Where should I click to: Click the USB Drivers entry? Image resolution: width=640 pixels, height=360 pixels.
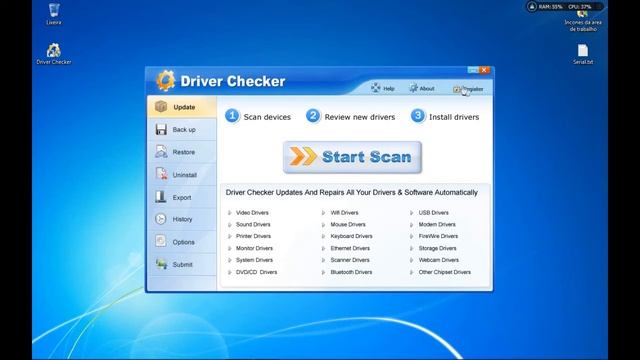point(433,213)
